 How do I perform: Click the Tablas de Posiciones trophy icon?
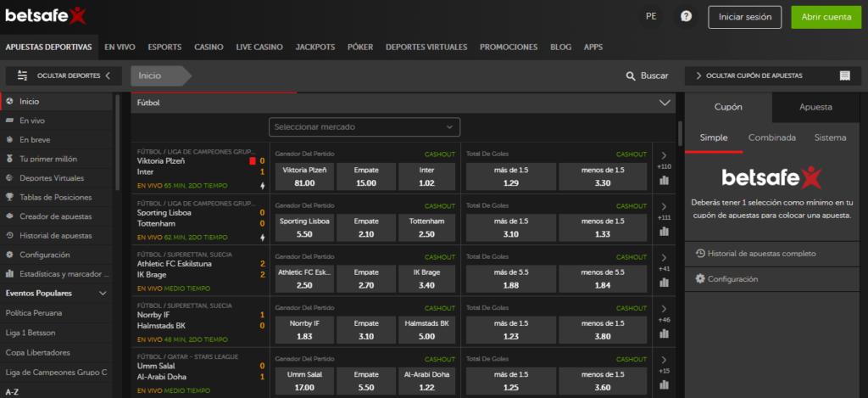tap(9, 197)
